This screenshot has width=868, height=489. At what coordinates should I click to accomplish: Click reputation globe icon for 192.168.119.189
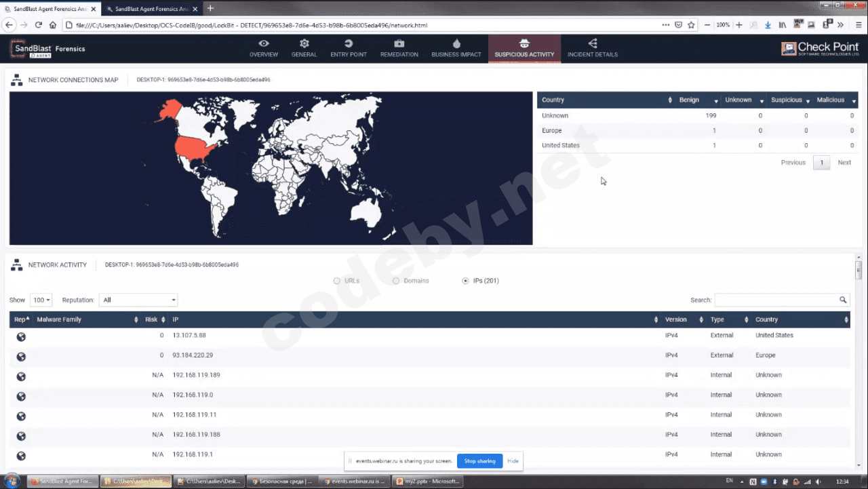click(21, 376)
